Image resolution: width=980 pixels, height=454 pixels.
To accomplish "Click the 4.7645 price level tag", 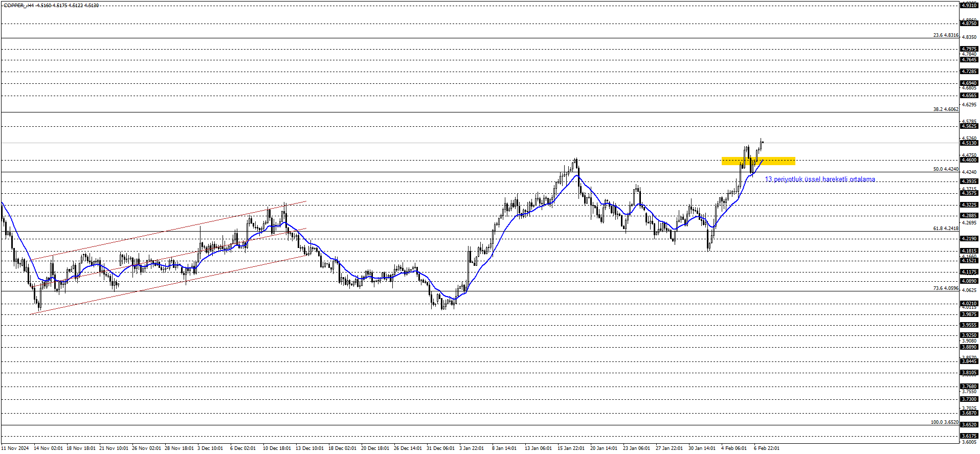I will point(969,60).
